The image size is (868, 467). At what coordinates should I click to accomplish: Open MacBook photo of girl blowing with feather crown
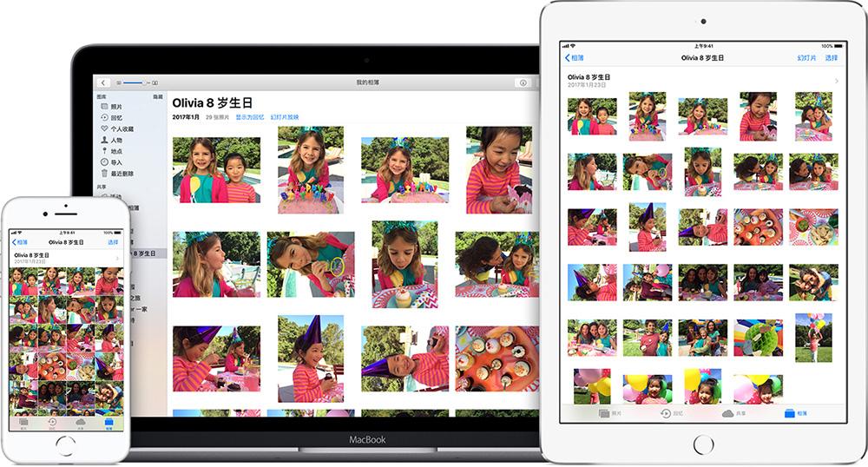[x=216, y=265]
